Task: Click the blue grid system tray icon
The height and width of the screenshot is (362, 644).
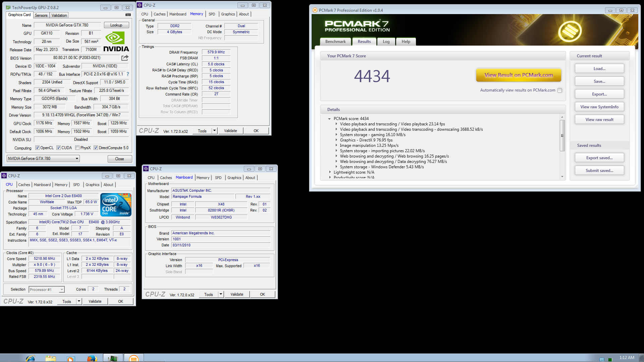Action: 602,359
